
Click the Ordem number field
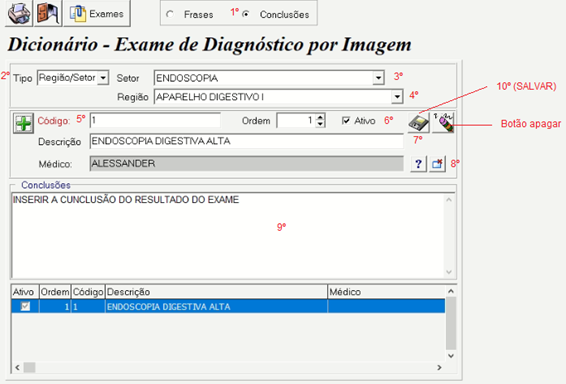(296, 120)
